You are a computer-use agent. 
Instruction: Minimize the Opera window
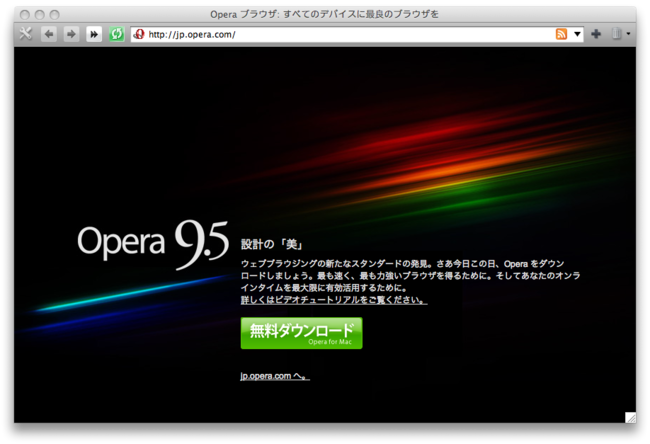[x=39, y=15]
